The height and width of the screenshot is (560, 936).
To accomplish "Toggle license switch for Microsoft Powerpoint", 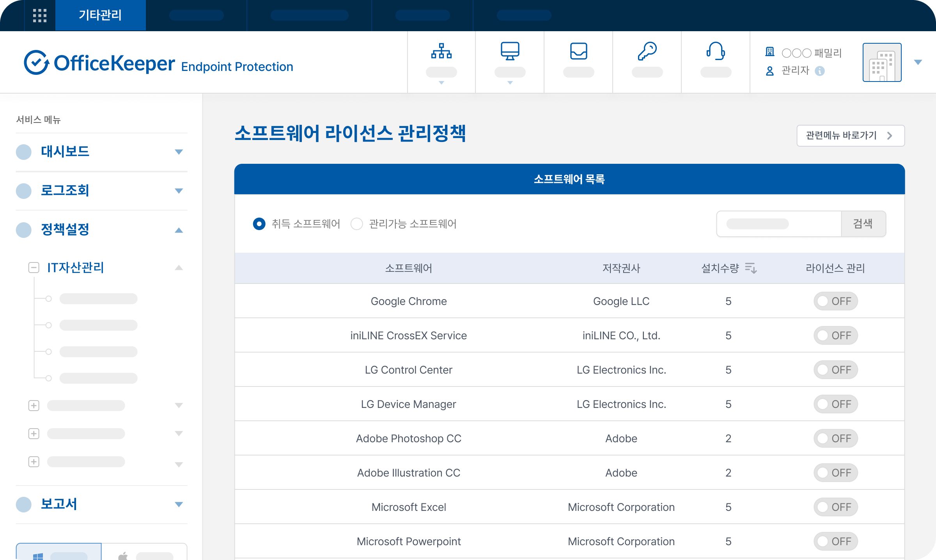I will click(x=835, y=541).
